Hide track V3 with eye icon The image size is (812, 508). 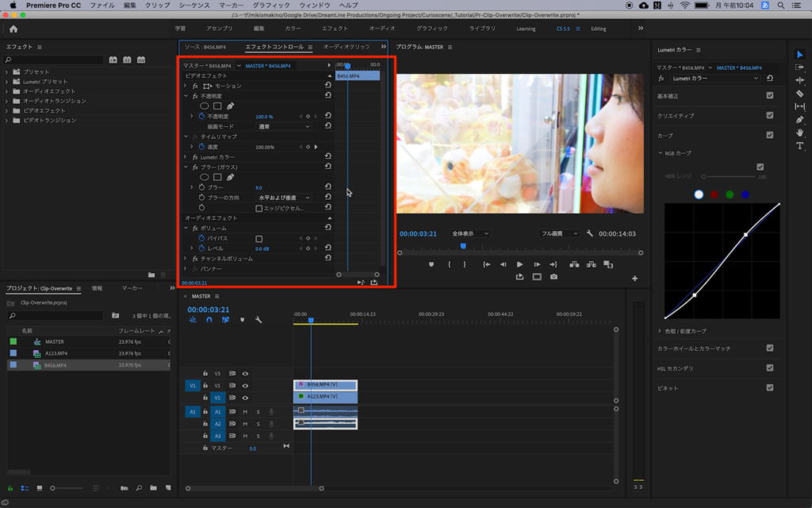coord(246,373)
